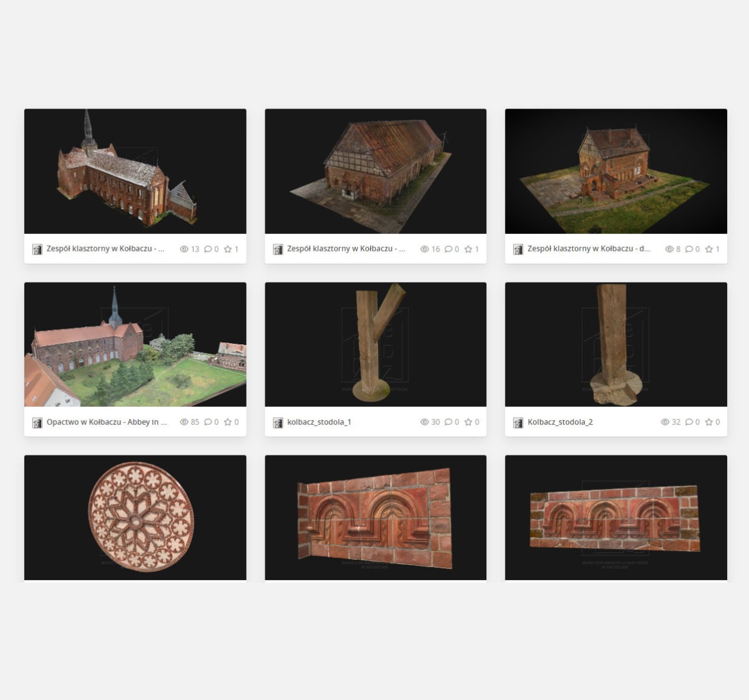Click the star icon on the Kolbacz_stodola_2 card

tap(708, 422)
